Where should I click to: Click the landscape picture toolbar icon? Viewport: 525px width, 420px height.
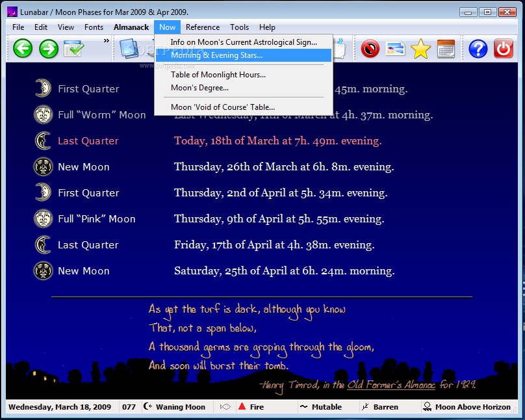click(x=396, y=49)
